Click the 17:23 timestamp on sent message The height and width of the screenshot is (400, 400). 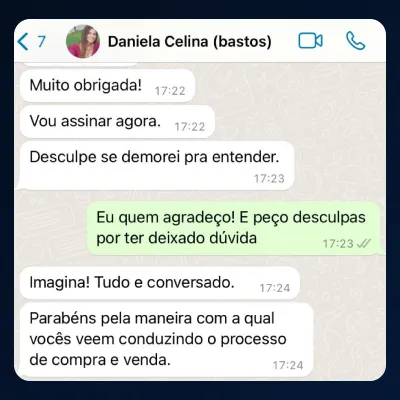338,244
